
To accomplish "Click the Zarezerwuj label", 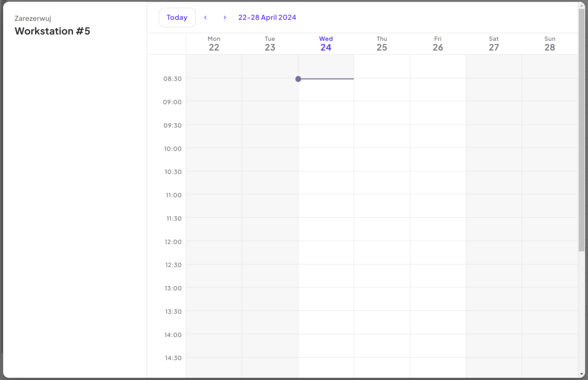I will coord(33,18).
